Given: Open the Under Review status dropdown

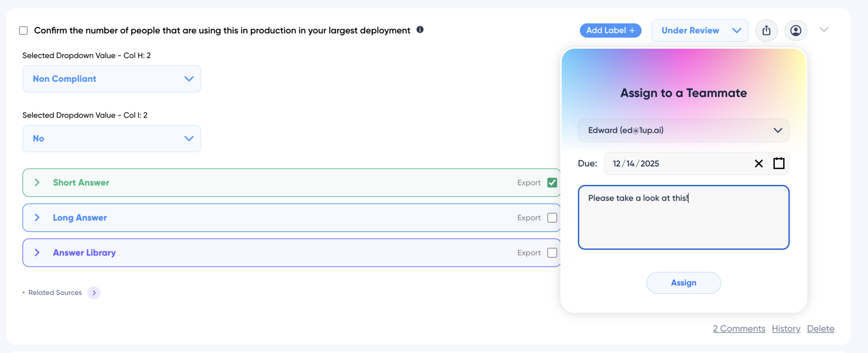Looking at the screenshot, I should (x=699, y=30).
